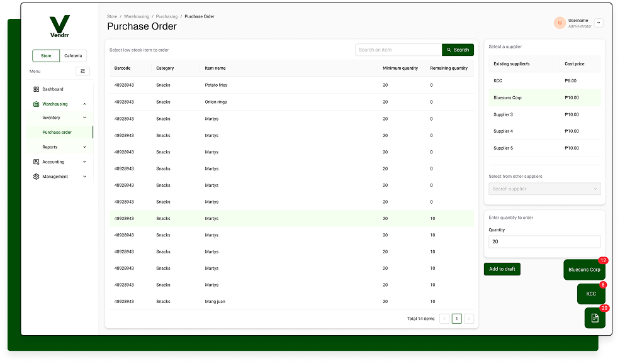Open the draft document floating icon
The image size is (620, 364).
click(x=595, y=318)
